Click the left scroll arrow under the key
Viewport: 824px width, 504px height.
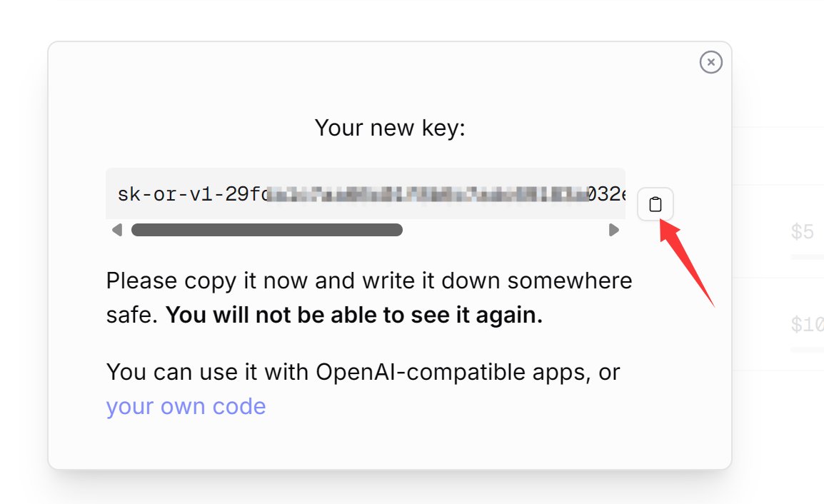coord(117,230)
